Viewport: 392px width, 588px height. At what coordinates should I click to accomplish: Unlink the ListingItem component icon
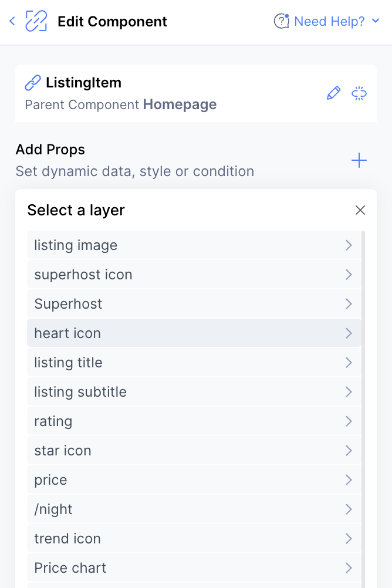tap(359, 93)
